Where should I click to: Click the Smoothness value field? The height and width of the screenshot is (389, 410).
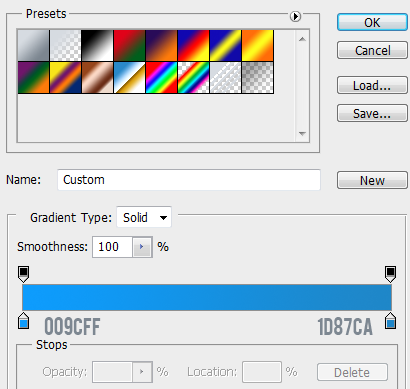pos(112,247)
